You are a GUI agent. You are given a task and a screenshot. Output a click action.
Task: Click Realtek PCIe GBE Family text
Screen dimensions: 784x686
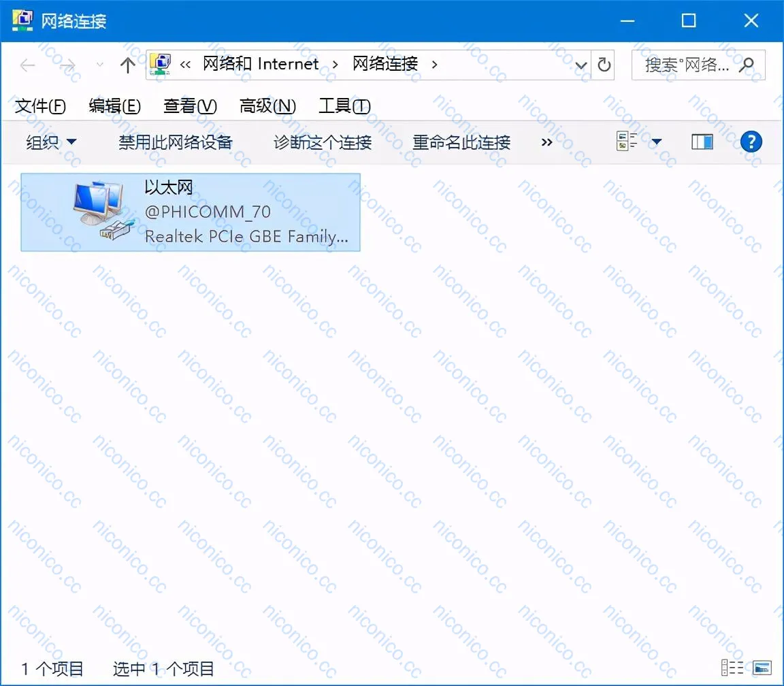[x=246, y=236]
